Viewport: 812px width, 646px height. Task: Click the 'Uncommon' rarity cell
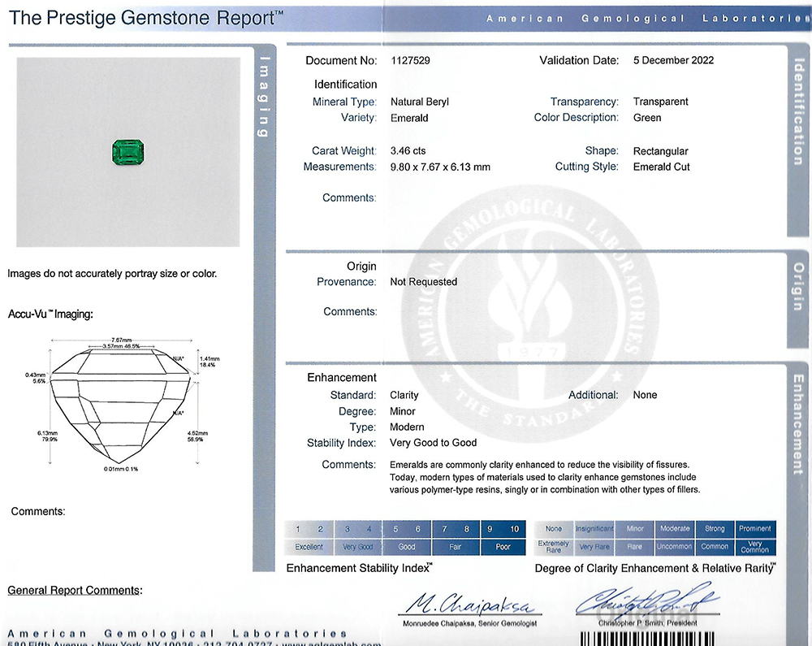pos(675,547)
